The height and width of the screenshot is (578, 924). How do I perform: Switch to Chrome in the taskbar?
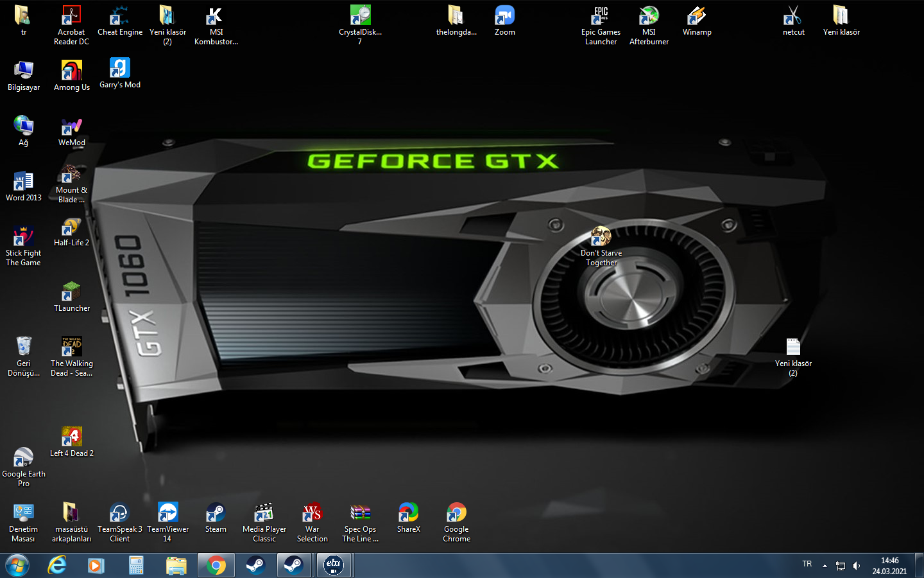click(216, 565)
